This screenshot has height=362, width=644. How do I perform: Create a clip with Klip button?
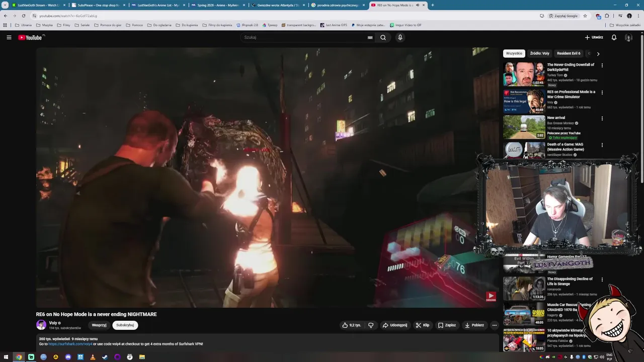click(x=423, y=325)
